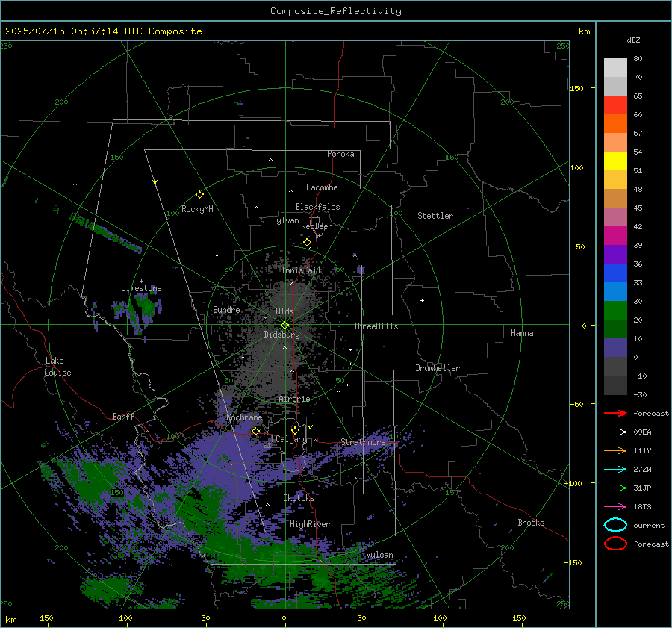Click the Stettler city label
Viewport: 672px width, 628px height.
point(435,216)
